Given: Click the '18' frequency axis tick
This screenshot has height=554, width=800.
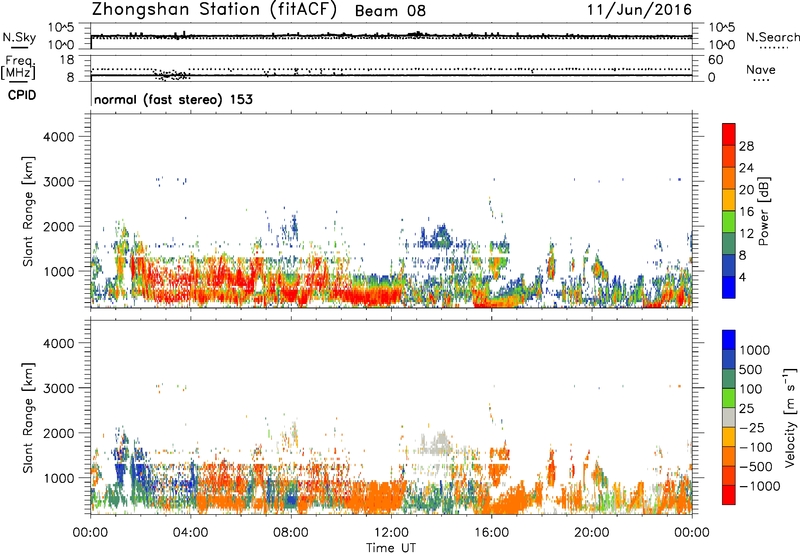Looking at the screenshot, I should click(67, 60).
